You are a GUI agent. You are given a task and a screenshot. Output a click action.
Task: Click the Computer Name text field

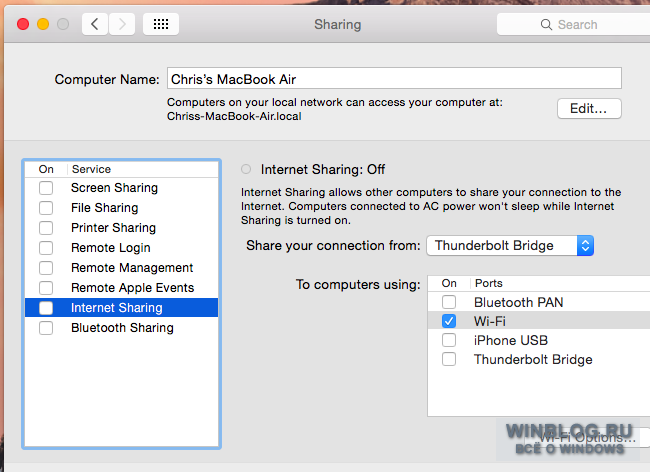(394, 78)
